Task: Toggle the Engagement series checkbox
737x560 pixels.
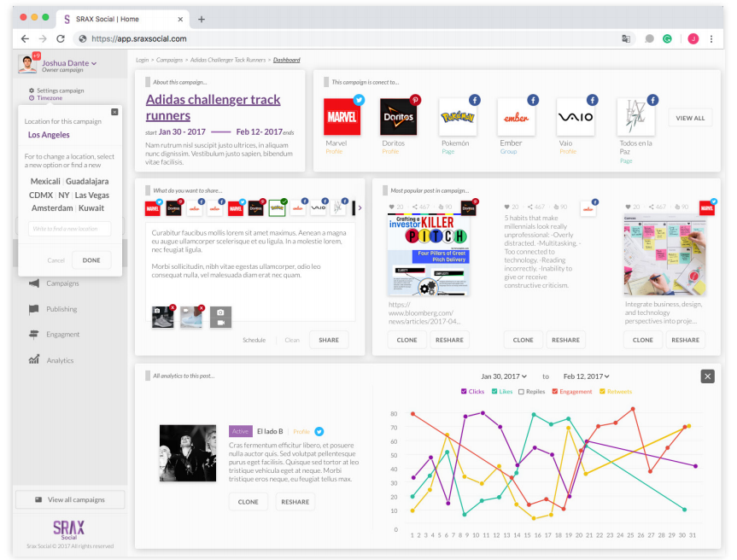Action: pyautogui.click(x=555, y=391)
